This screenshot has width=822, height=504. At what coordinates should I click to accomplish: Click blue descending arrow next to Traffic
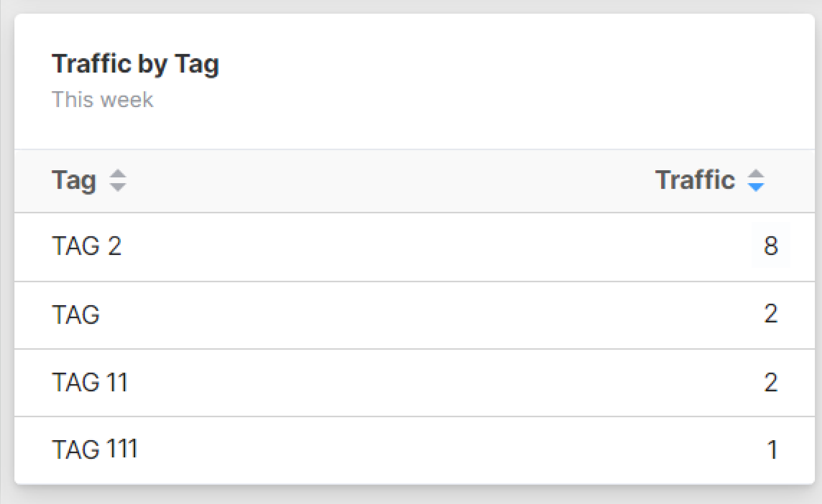755,187
